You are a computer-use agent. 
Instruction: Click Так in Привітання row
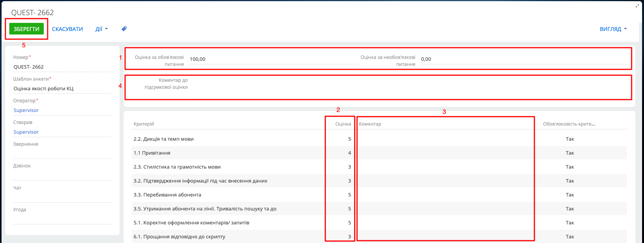570,153
